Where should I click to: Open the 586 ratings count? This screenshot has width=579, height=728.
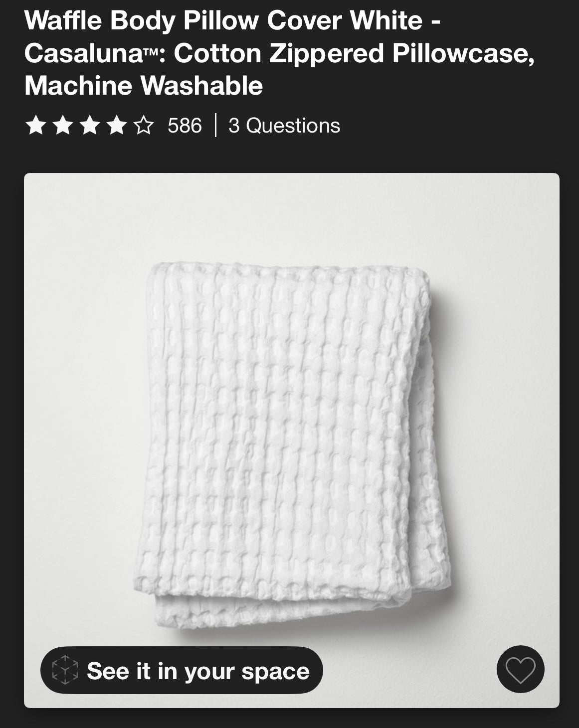pyautogui.click(x=185, y=126)
